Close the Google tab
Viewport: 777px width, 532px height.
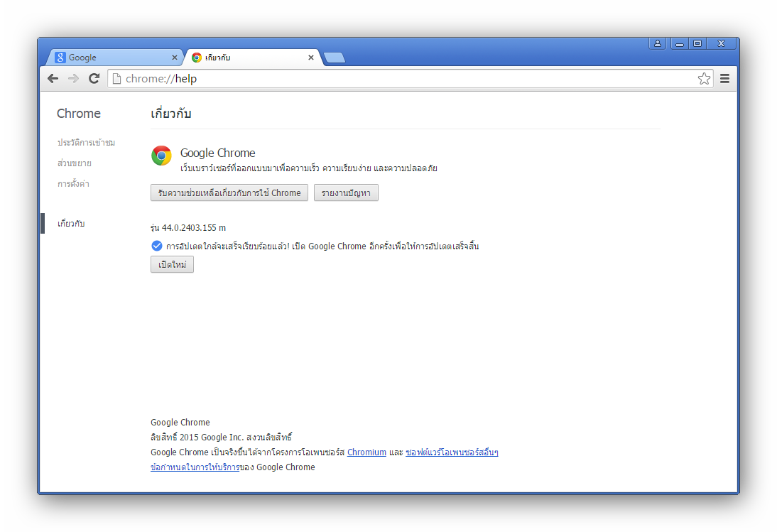click(x=175, y=58)
